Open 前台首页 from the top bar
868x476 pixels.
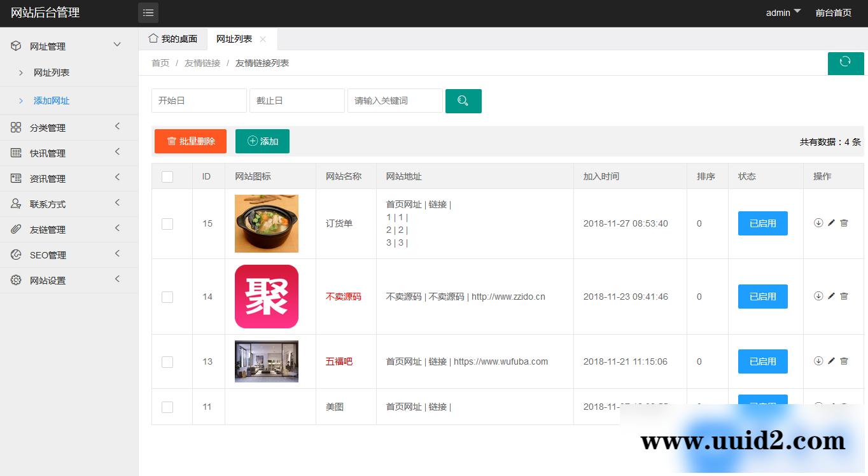point(834,13)
